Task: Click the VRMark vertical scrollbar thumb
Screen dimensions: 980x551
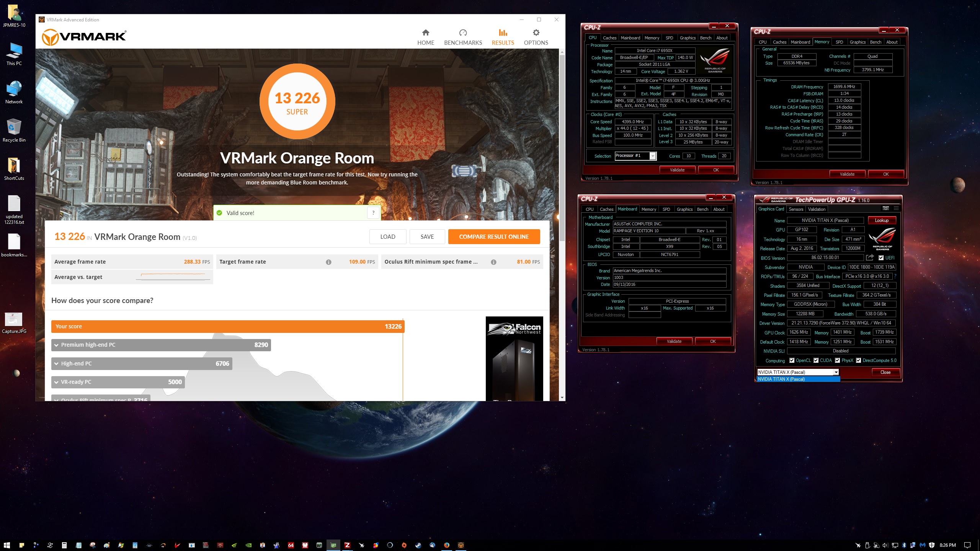Action: (562, 147)
